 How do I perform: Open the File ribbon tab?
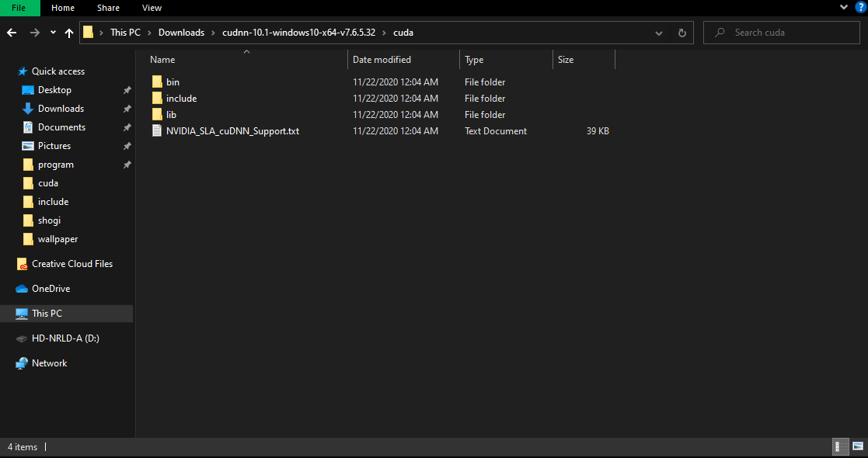click(19, 8)
